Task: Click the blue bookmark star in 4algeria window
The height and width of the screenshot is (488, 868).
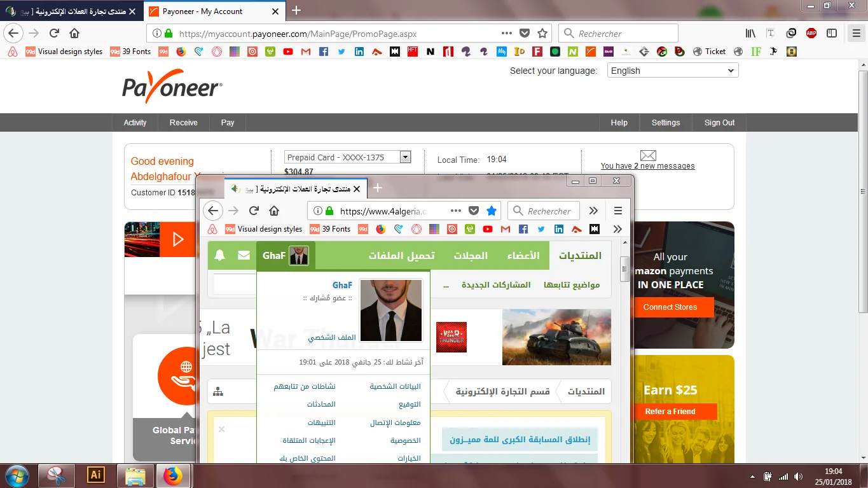Action: 492,211
